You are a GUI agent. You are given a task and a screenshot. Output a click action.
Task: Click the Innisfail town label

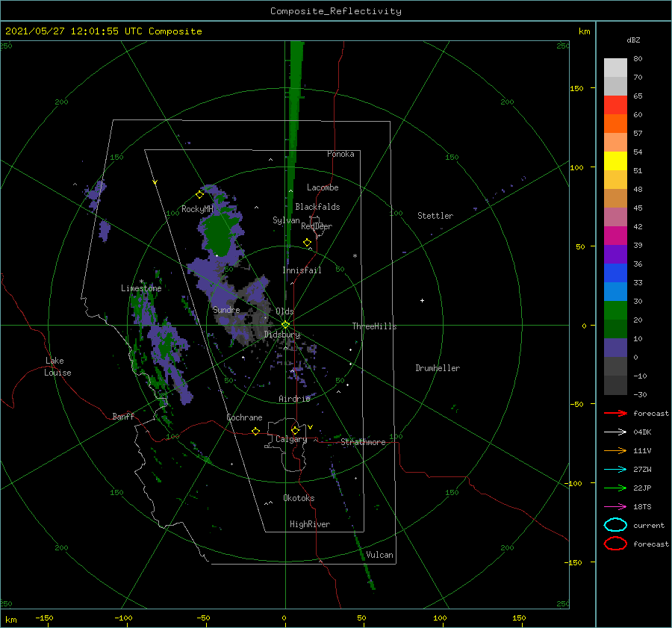(302, 270)
